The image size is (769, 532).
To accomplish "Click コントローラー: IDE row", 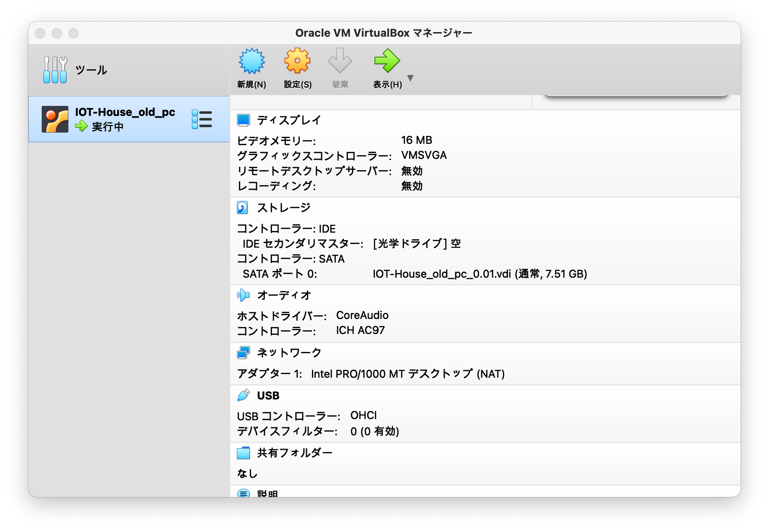I will [x=286, y=229].
